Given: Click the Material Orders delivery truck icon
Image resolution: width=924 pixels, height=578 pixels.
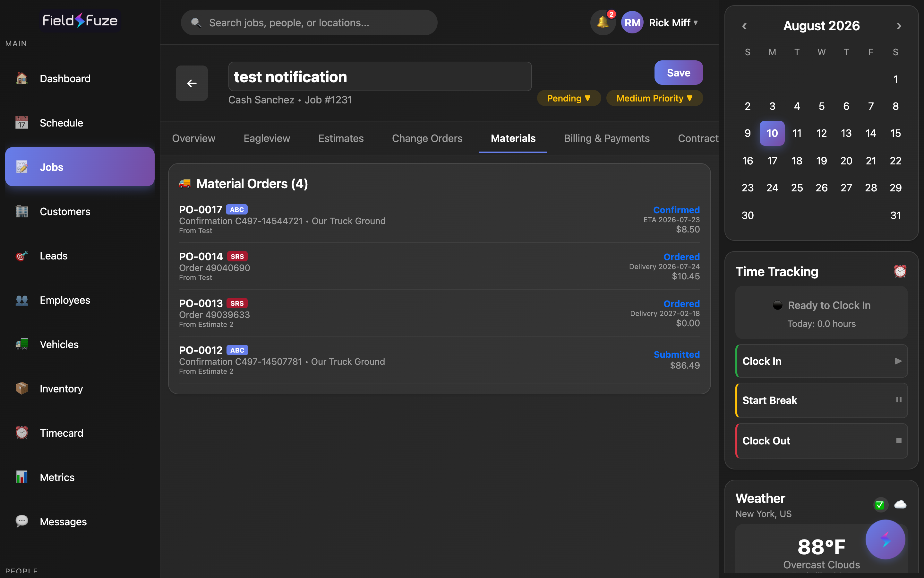Looking at the screenshot, I should click(x=185, y=184).
